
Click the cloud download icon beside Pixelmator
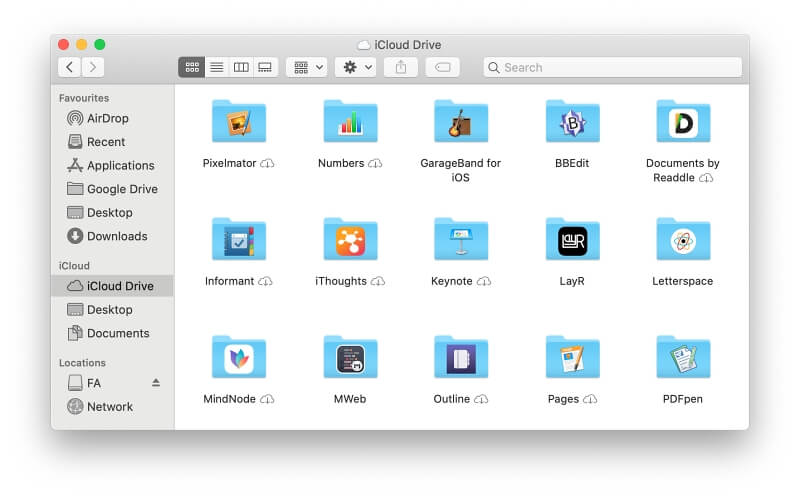coord(267,163)
